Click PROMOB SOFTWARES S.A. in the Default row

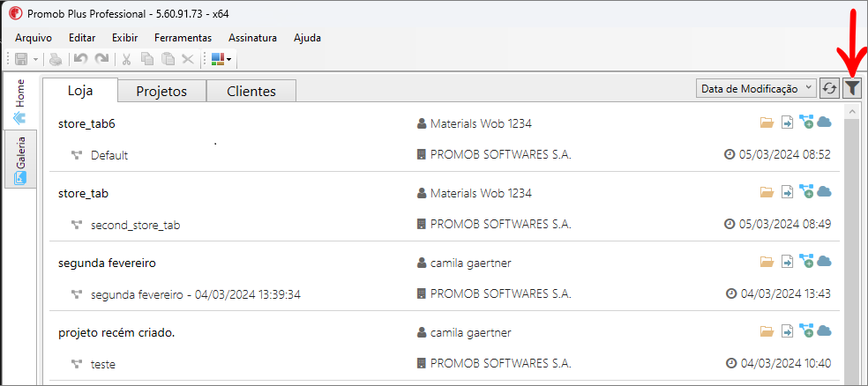[x=500, y=155]
